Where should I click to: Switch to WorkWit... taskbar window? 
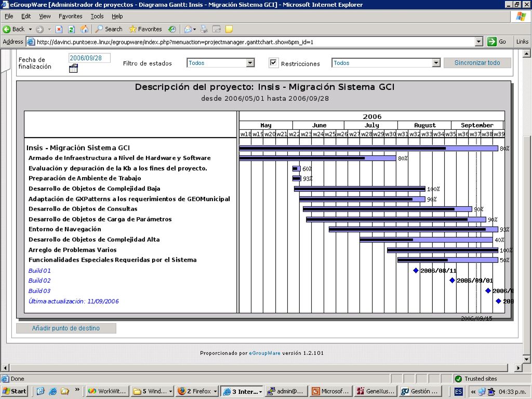106,391
